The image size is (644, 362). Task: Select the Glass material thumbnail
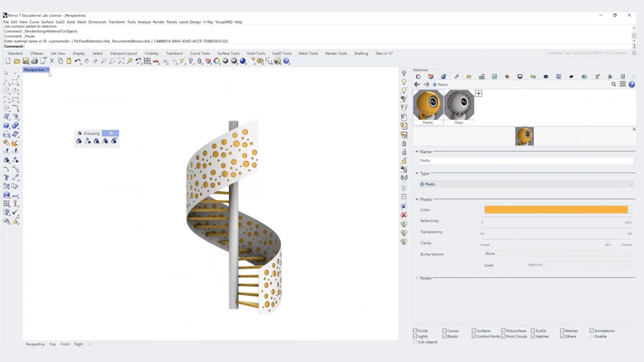459,107
